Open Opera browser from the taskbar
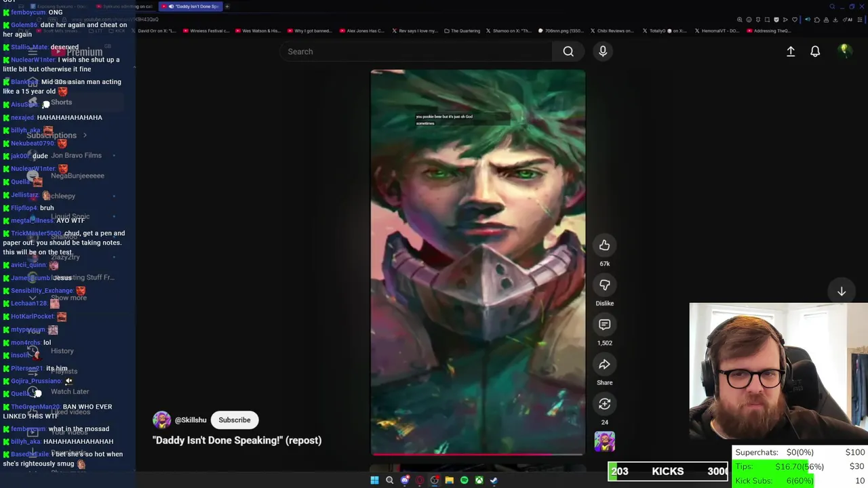868x488 pixels. tap(420, 480)
